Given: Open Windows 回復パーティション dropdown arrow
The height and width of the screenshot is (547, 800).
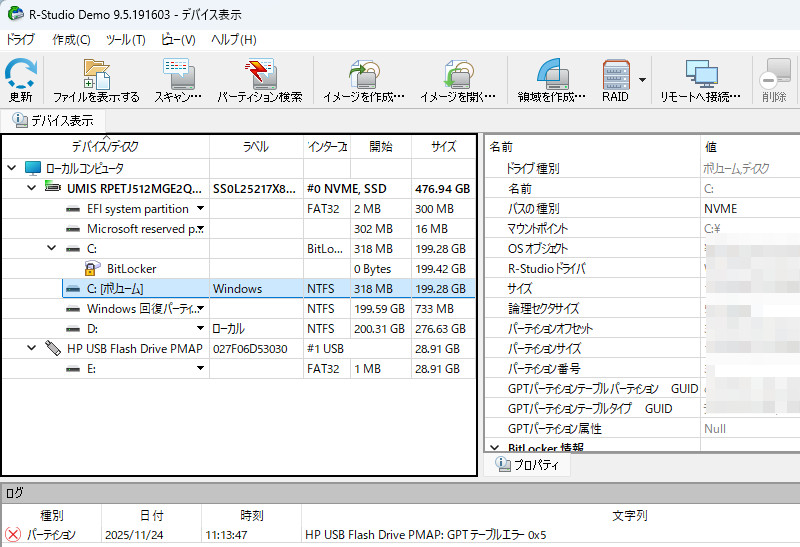Looking at the screenshot, I should (201, 308).
